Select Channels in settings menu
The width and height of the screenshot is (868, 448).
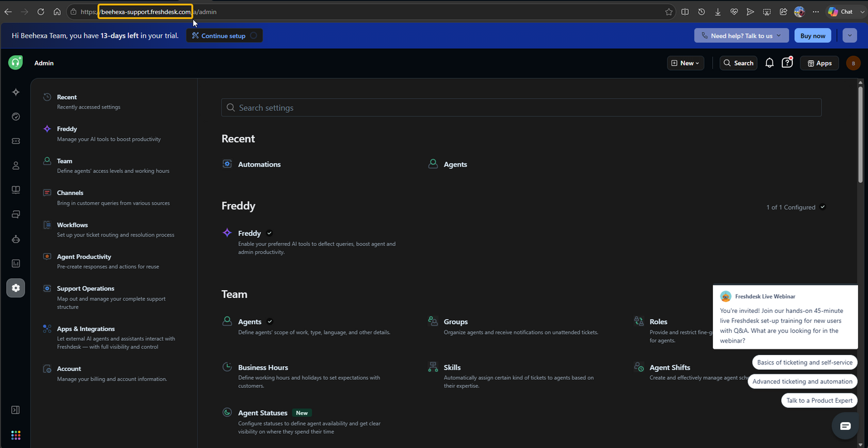[70, 193]
